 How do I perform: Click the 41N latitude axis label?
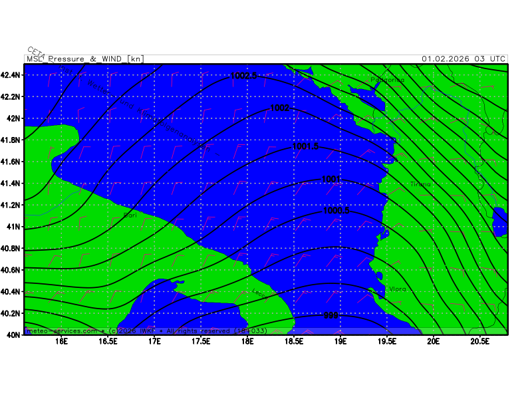coord(13,227)
